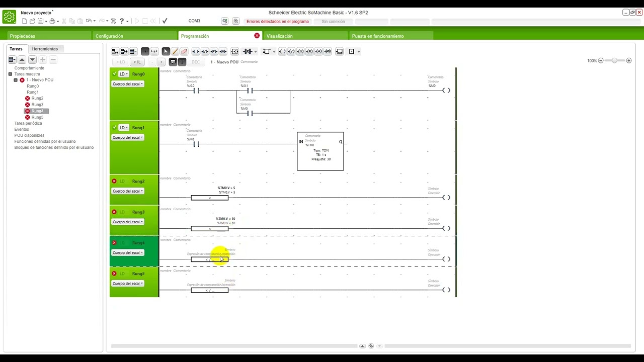Open Rung5 Cuerpo del escalón dropdown

[x=127, y=284]
